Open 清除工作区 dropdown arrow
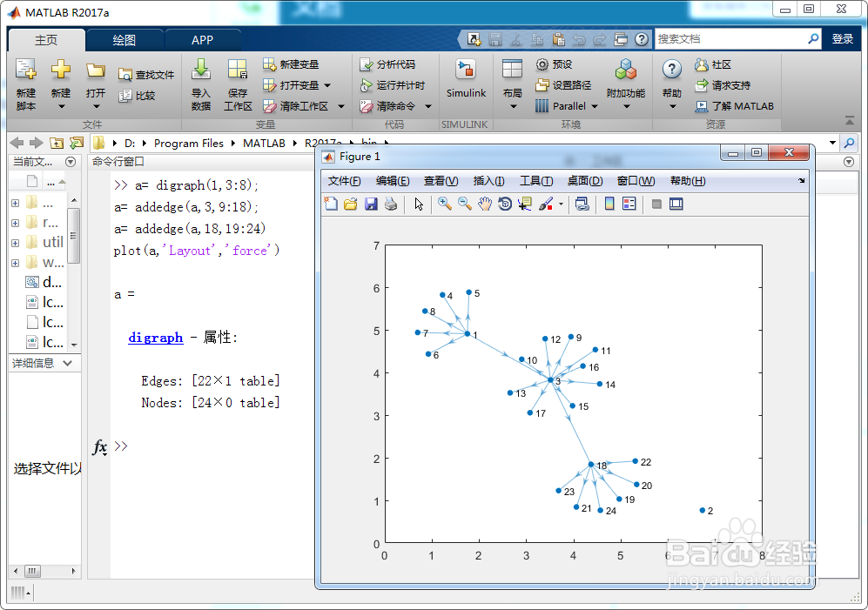This screenshot has height=610, width=868. [341, 106]
